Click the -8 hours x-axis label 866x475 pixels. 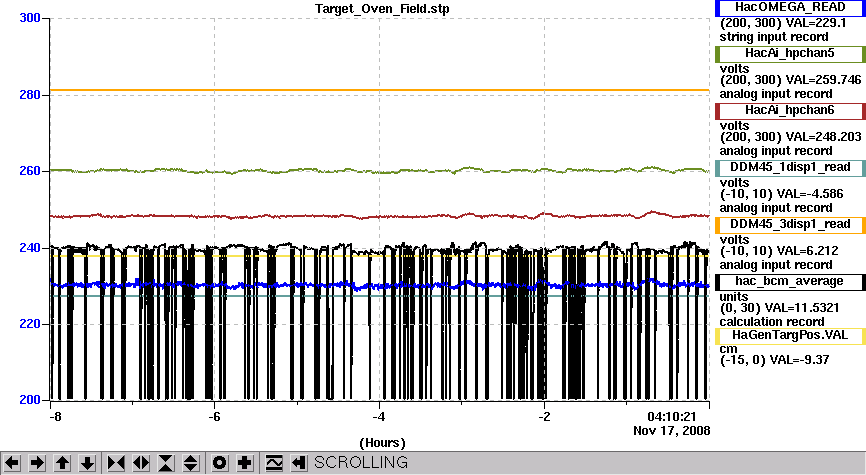tap(55, 416)
